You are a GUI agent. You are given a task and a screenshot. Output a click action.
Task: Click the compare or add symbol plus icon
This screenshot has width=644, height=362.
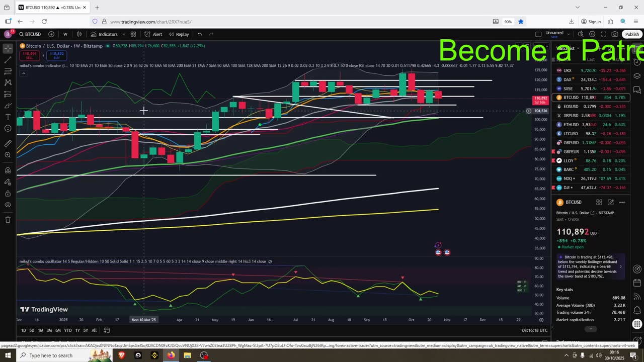click(x=51, y=34)
